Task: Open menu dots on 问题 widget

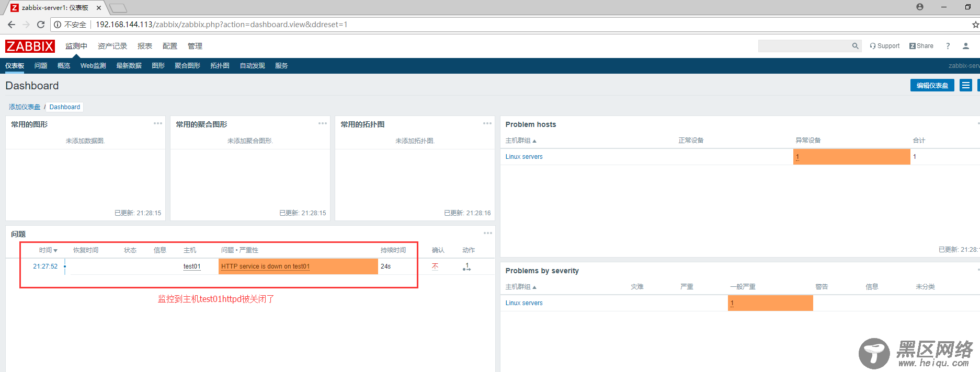Action: coord(488,233)
